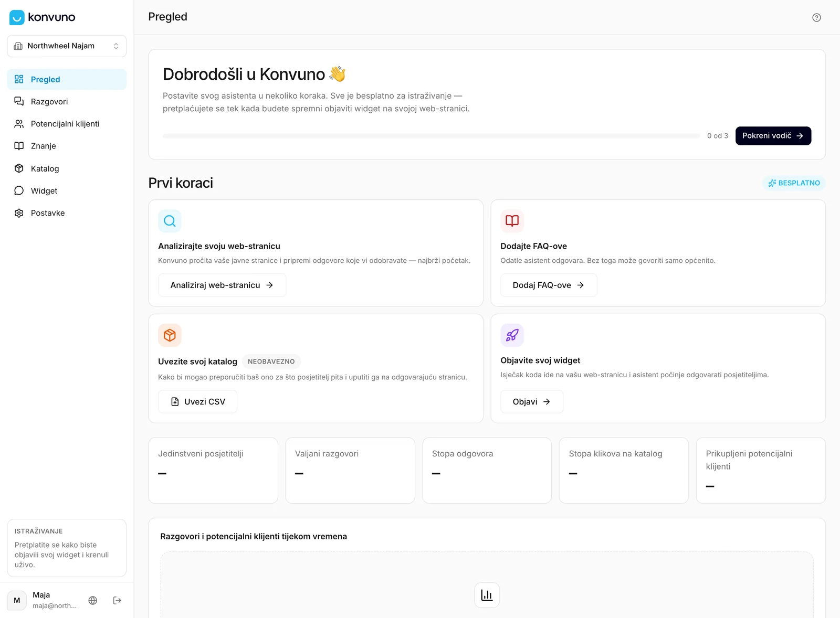Expand the Northwheel Najam workspace selector

[x=67, y=46]
